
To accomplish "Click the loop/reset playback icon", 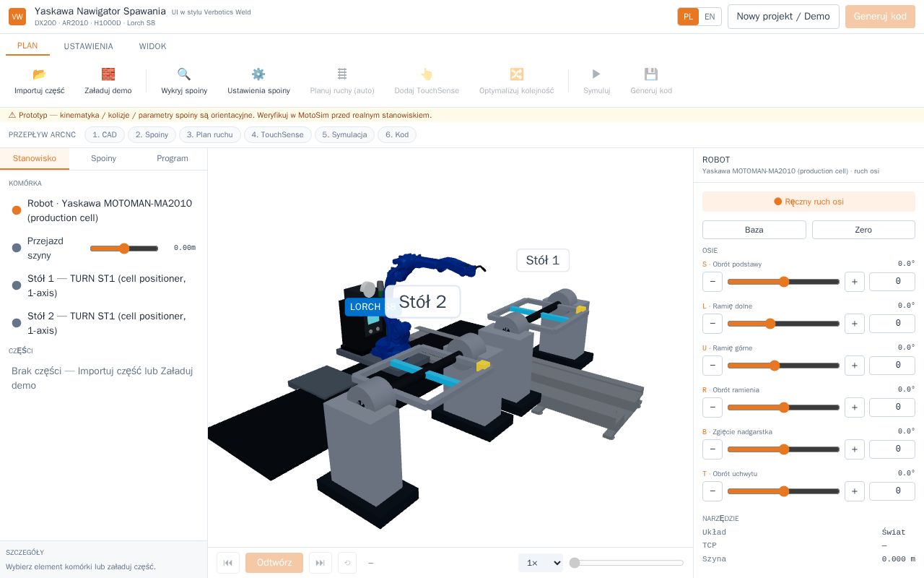I will [x=347, y=563].
